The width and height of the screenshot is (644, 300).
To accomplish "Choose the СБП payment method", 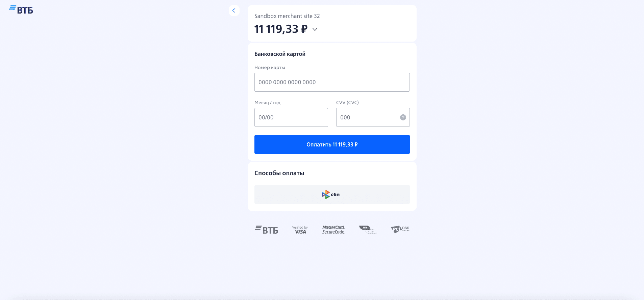I will click(332, 194).
